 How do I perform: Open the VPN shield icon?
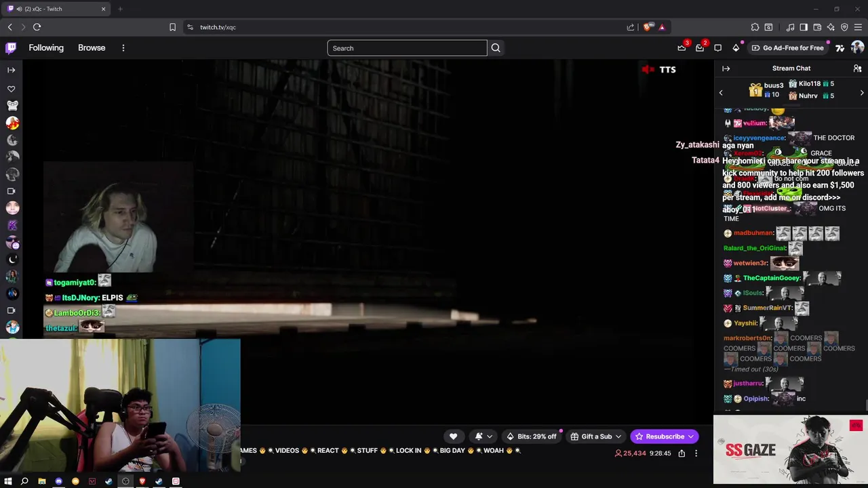click(x=844, y=27)
